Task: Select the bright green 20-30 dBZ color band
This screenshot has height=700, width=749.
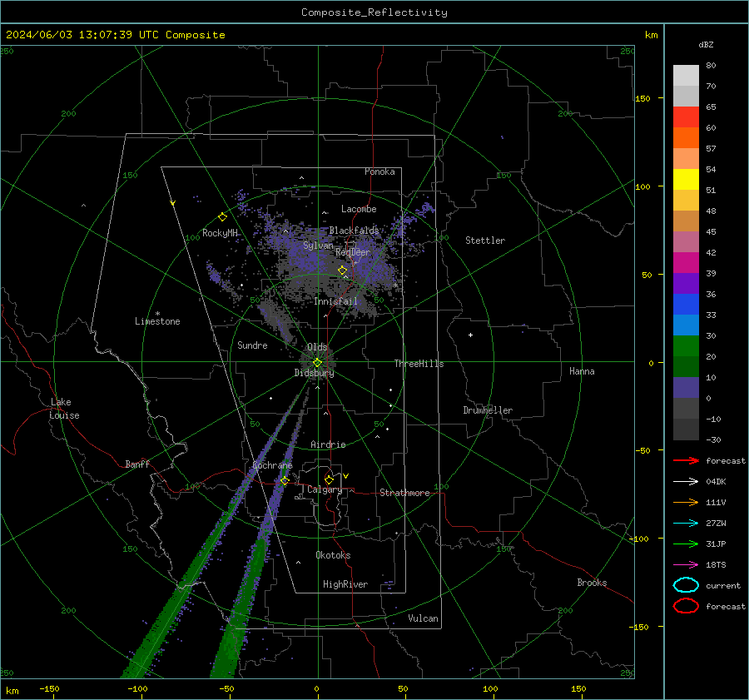Action: 686,346
